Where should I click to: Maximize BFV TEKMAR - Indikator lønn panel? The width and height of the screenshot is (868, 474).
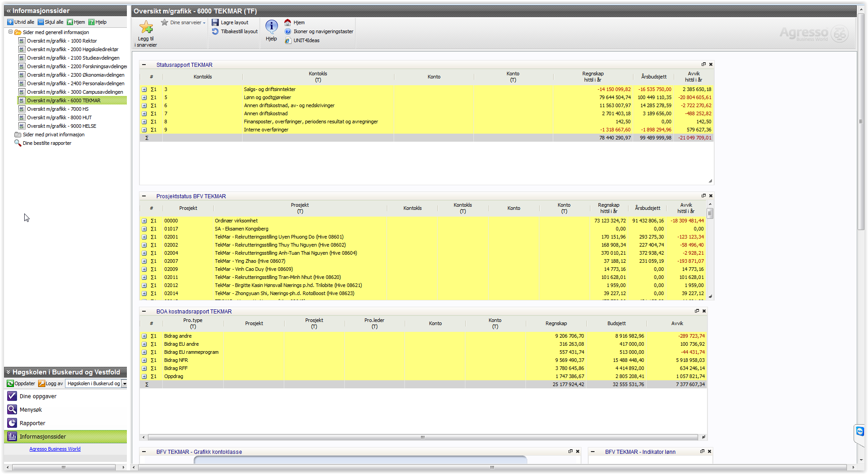tap(702, 451)
